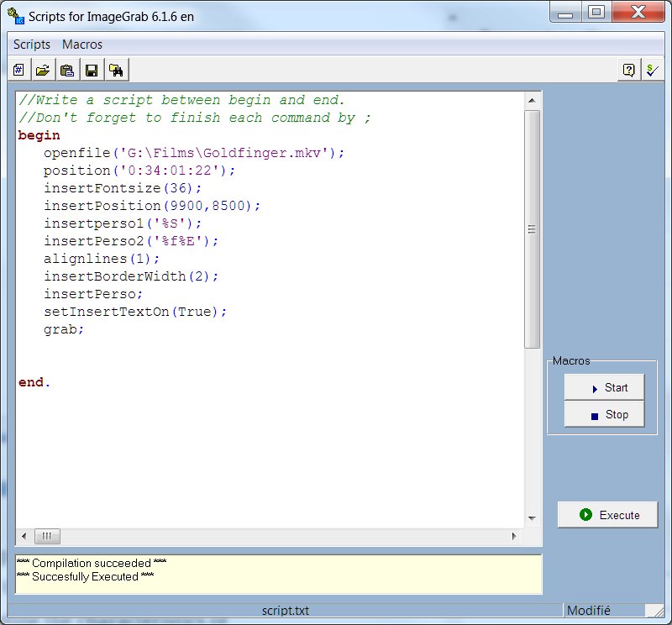Click the find binoculars toolbar icon

click(116, 70)
